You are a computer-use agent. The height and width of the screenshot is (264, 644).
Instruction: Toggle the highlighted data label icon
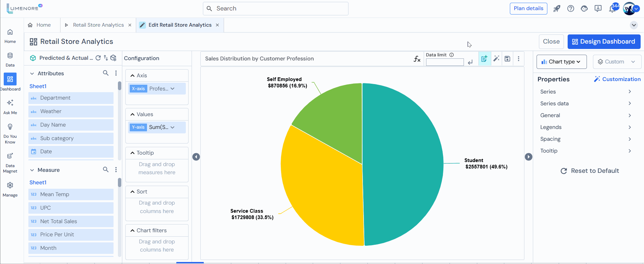click(x=484, y=59)
